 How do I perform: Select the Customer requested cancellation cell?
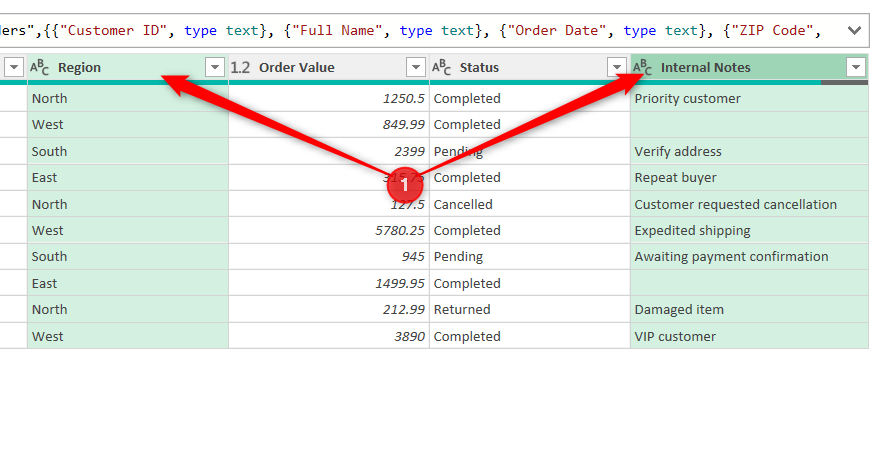point(749,204)
